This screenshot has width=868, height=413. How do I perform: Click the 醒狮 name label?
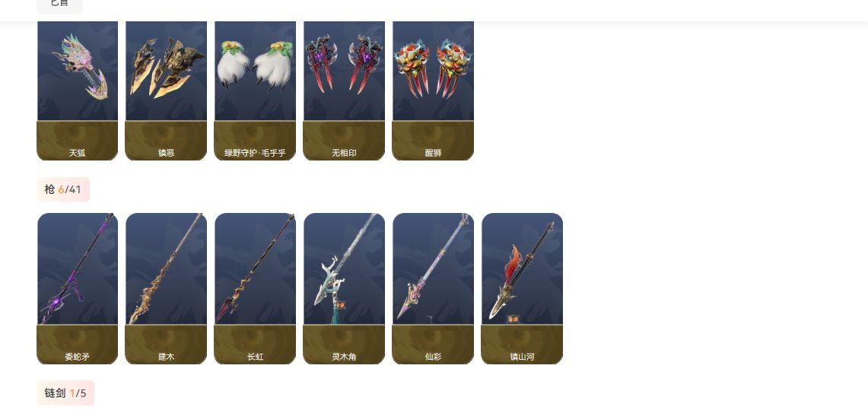click(433, 153)
